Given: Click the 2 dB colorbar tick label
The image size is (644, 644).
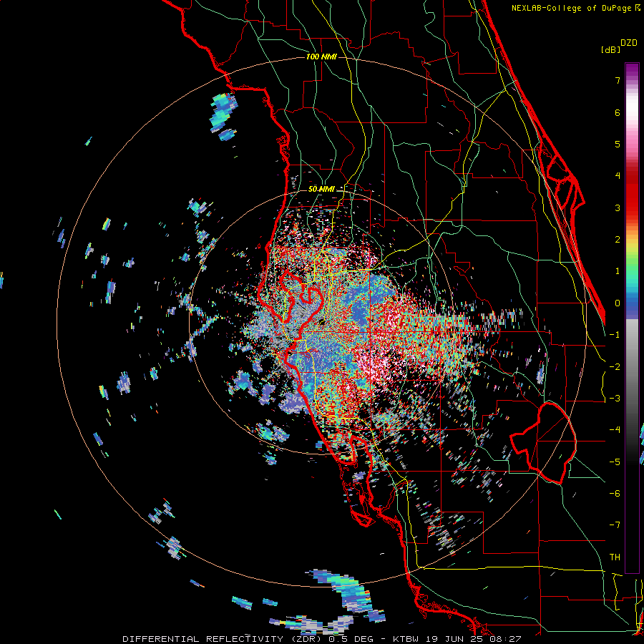Looking at the screenshot, I should (x=618, y=240).
